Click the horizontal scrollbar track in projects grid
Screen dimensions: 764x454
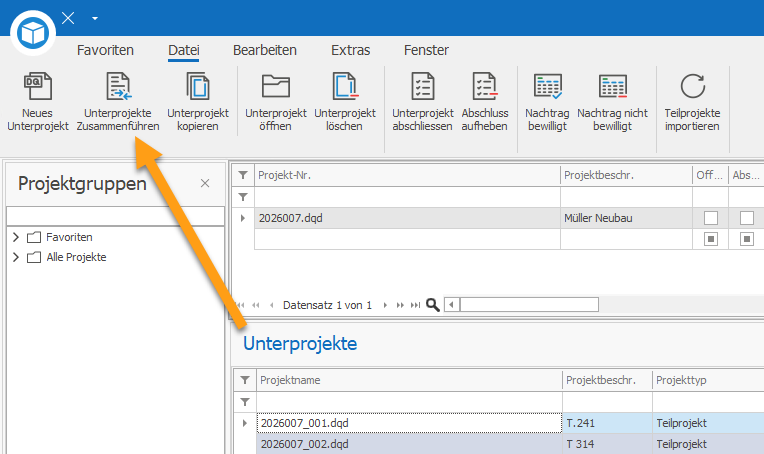(529, 305)
